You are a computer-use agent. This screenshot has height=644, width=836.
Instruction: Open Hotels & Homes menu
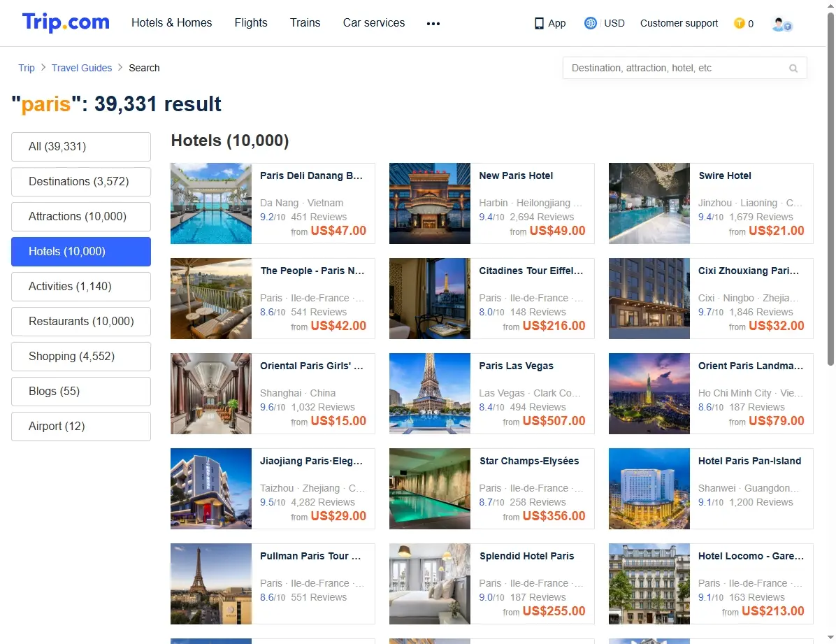pos(172,23)
